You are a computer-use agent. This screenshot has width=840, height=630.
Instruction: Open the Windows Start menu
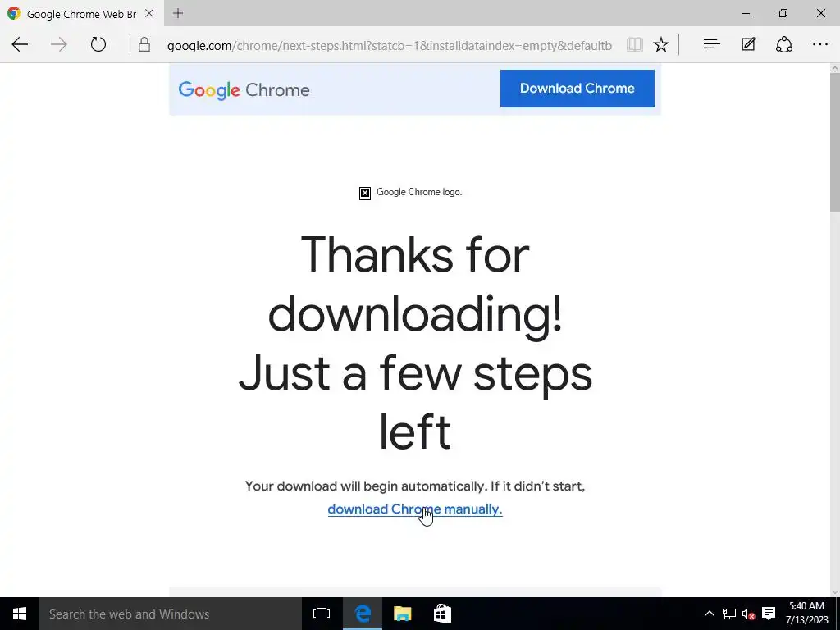click(20, 614)
